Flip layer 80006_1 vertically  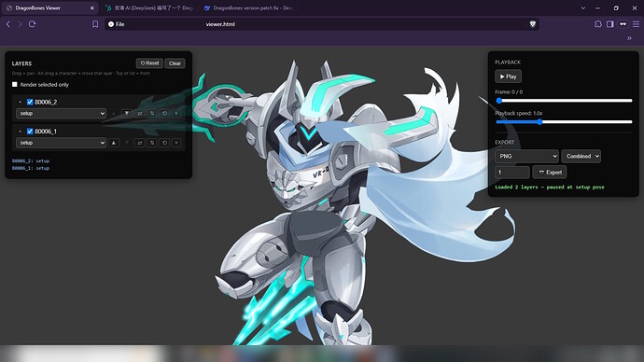click(x=152, y=143)
